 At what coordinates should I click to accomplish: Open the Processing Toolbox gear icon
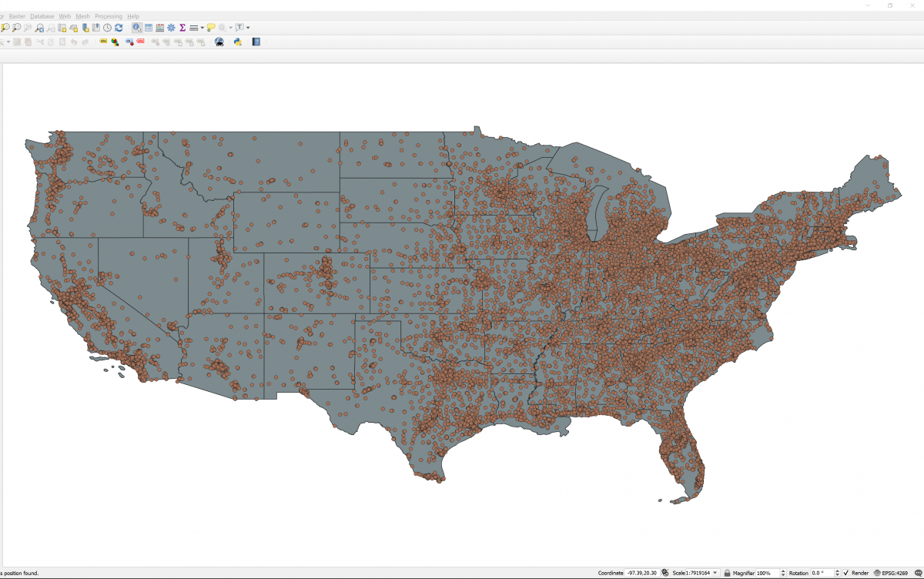click(x=171, y=27)
